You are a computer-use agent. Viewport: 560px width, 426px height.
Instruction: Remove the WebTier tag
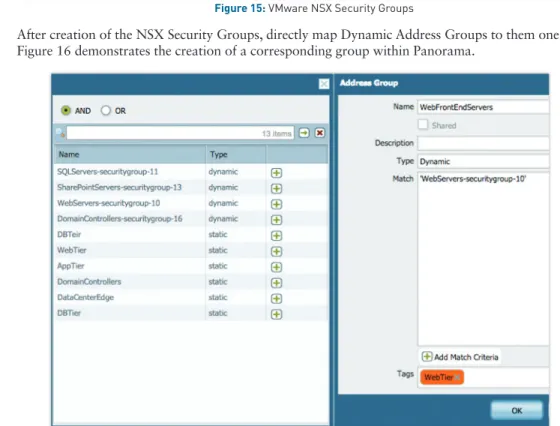pos(458,377)
